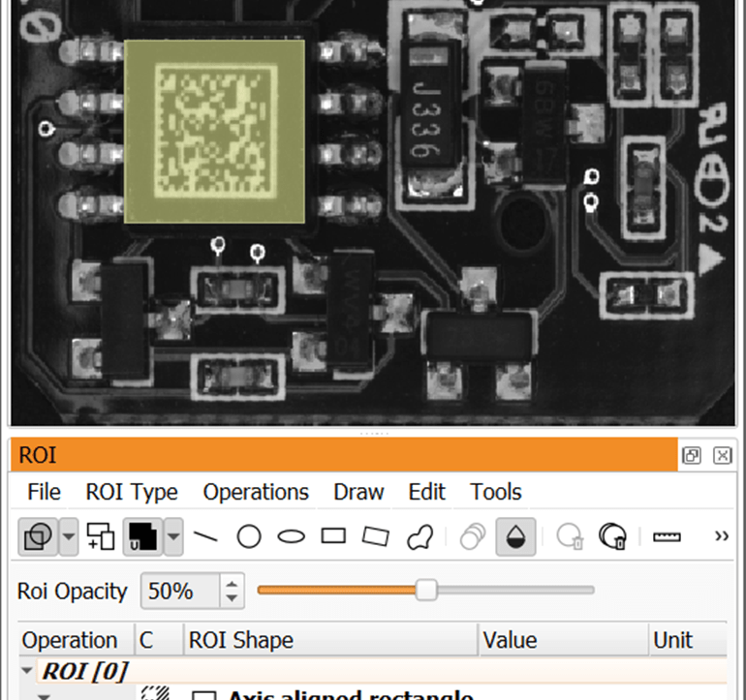The image size is (746, 700).
Task: Open the set operation dropdown arrow
Action: 173,536
